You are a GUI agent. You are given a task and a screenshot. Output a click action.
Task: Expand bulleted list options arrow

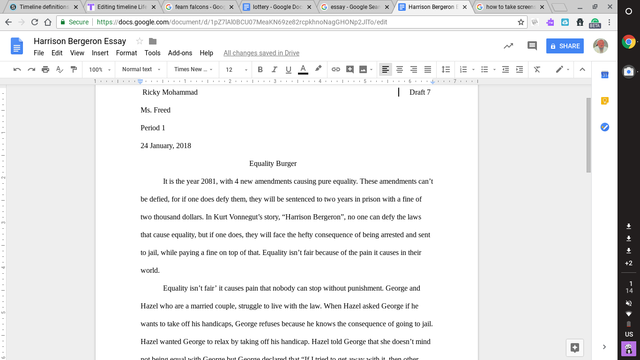(494, 70)
